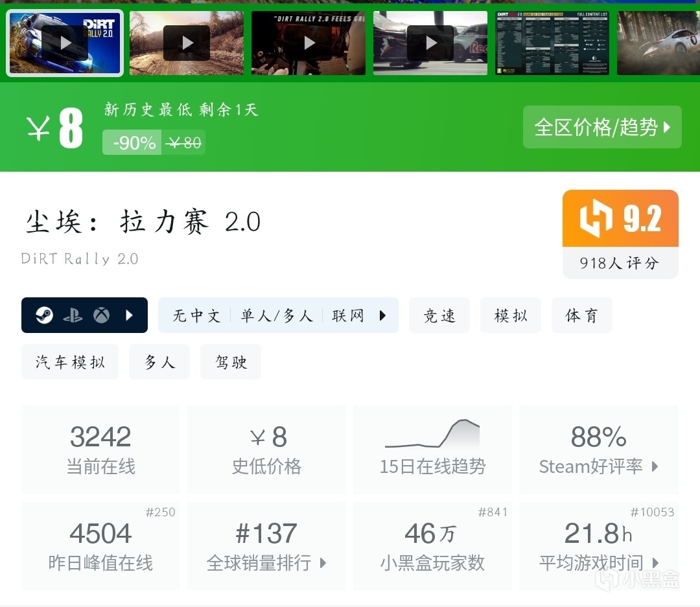This screenshot has width=700, height=607.
Task: Select the 模拟 tag
Action: [x=511, y=315]
